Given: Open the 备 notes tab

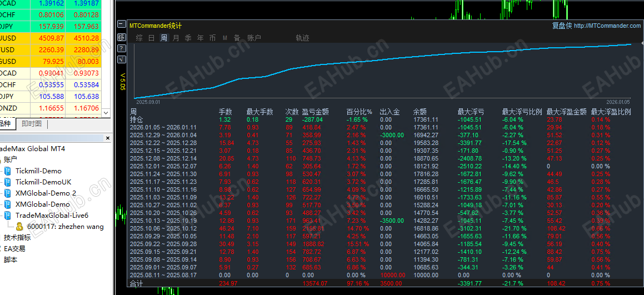Looking at the screenshot, I should click(237, 38).
